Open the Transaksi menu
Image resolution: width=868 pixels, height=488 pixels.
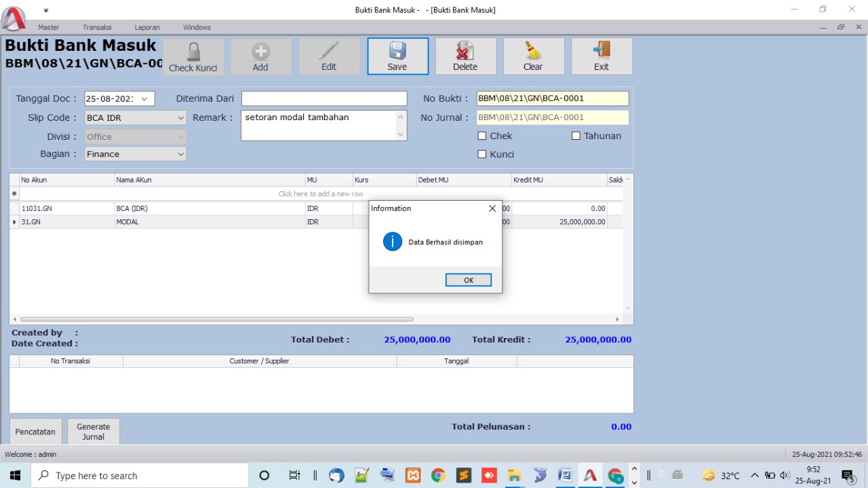click(x=96, y=27)
